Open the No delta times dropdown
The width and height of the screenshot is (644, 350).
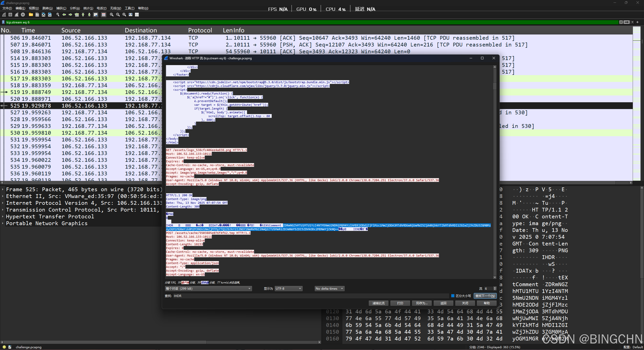tap(329, 288)
